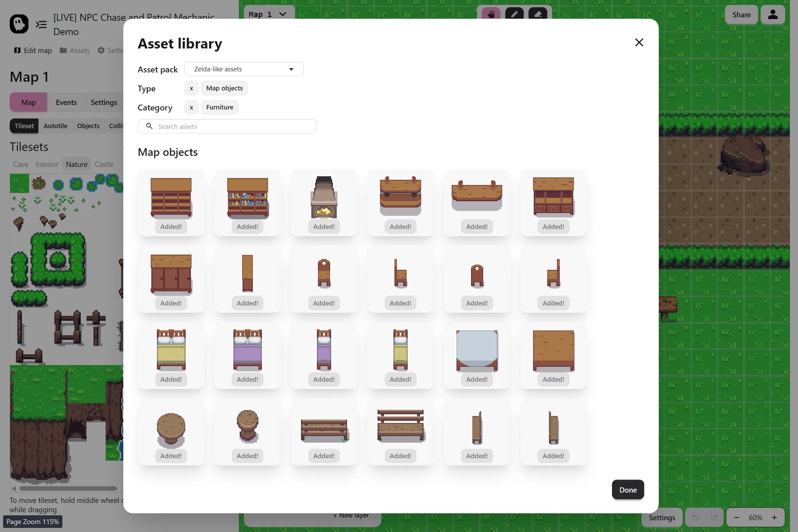Switch to the Autotile tab
Image resolution: width=798 pixels, height=532 pixels.
55,126
